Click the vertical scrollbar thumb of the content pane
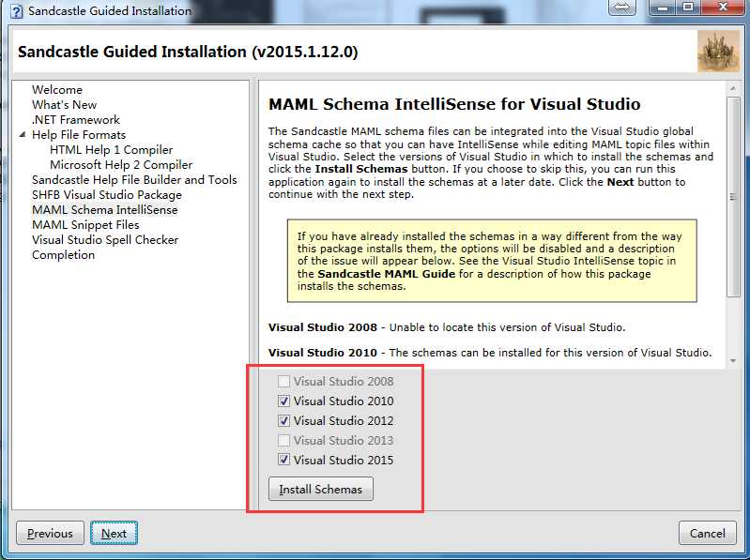The width and height of the screenshot is (750, 560). point(733,197)
